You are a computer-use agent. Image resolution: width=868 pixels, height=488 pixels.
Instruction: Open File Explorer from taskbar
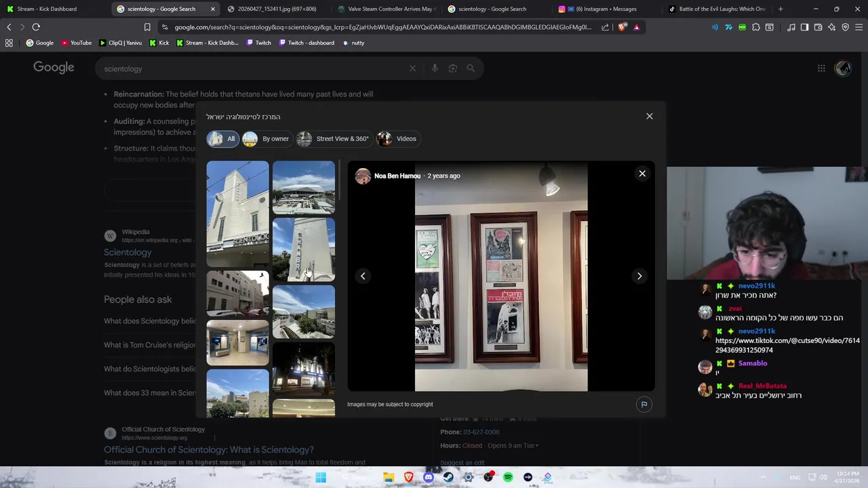pyautogui.click(x=389, y=477)
